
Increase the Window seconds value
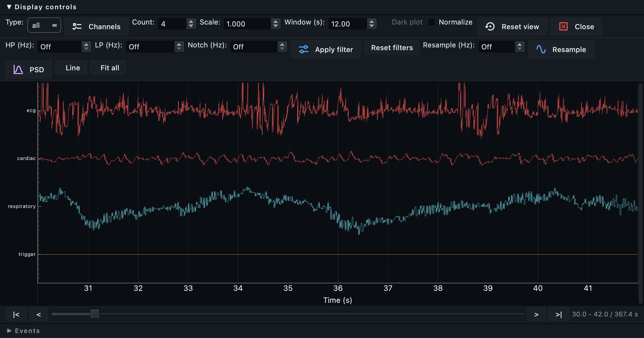point(372,21)
